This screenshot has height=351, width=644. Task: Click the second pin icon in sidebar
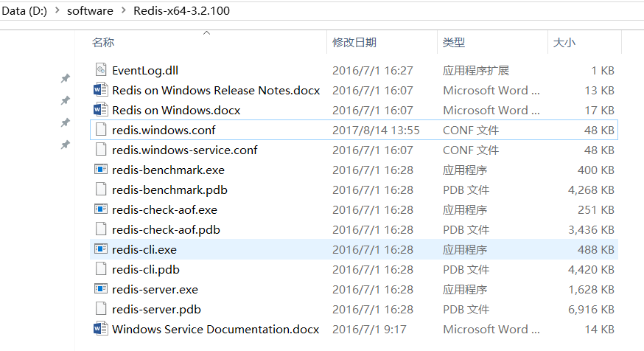pos(66,100)
